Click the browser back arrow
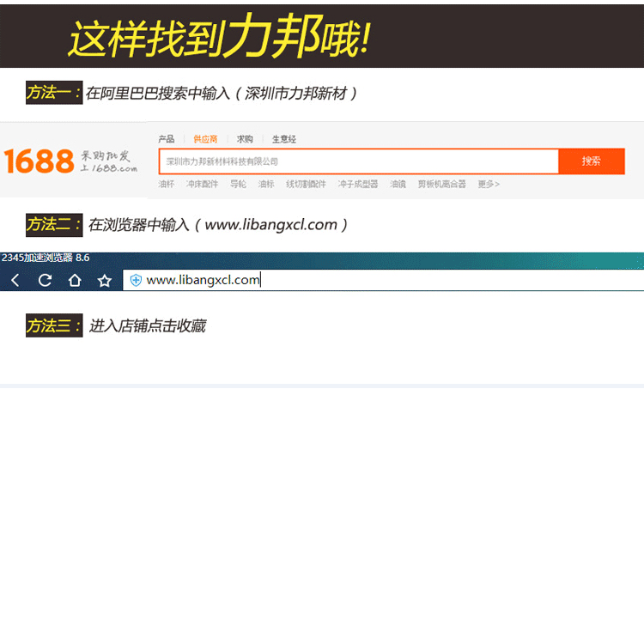 pos(15,280)
